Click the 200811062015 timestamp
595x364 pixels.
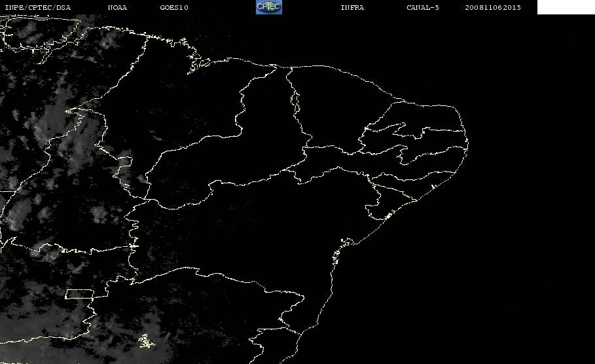pyautogui.click(x=493, y=7)
